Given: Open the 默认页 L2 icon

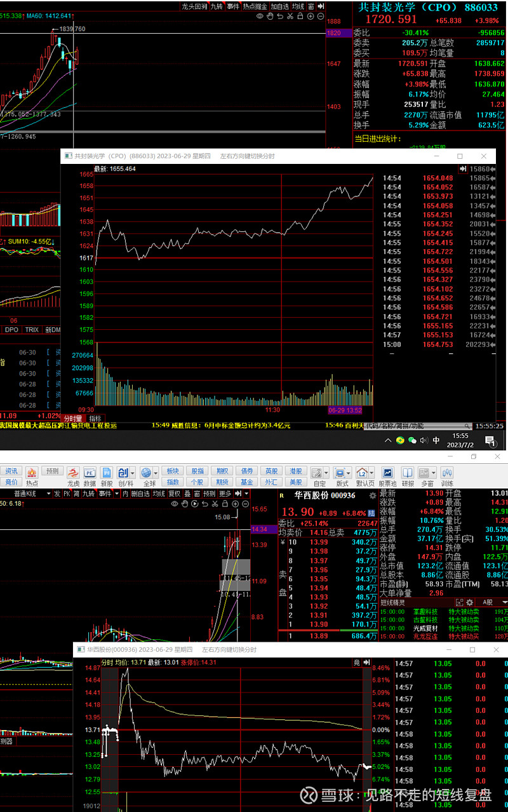Looking at the screenshot, I should coord(363,473).
